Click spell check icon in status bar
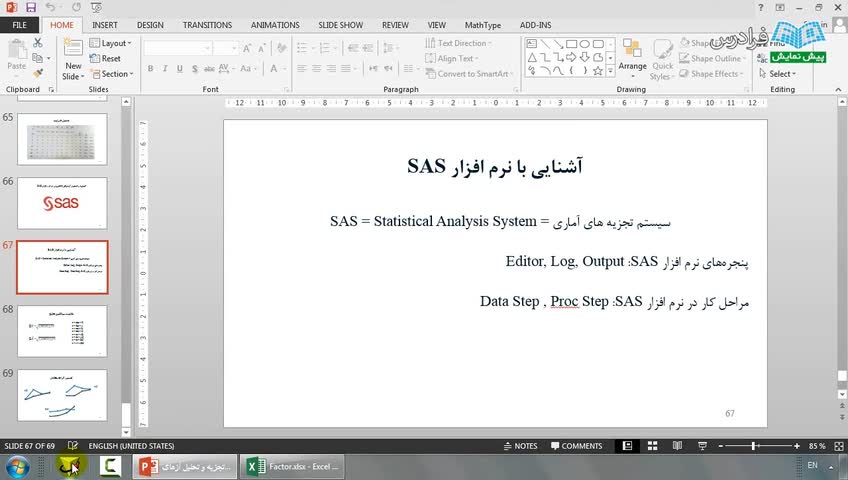The height and width of the screenshot is (480, 848). (73, 446)
